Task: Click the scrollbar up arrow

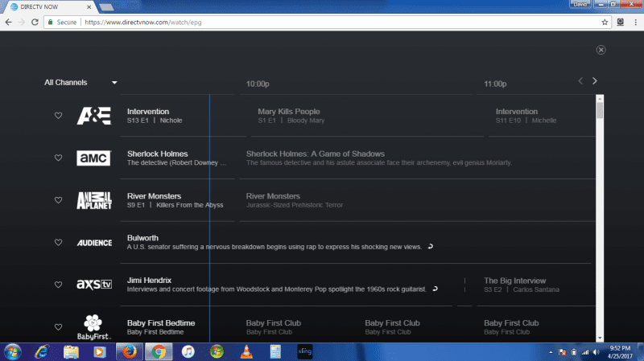Action: 600,98
